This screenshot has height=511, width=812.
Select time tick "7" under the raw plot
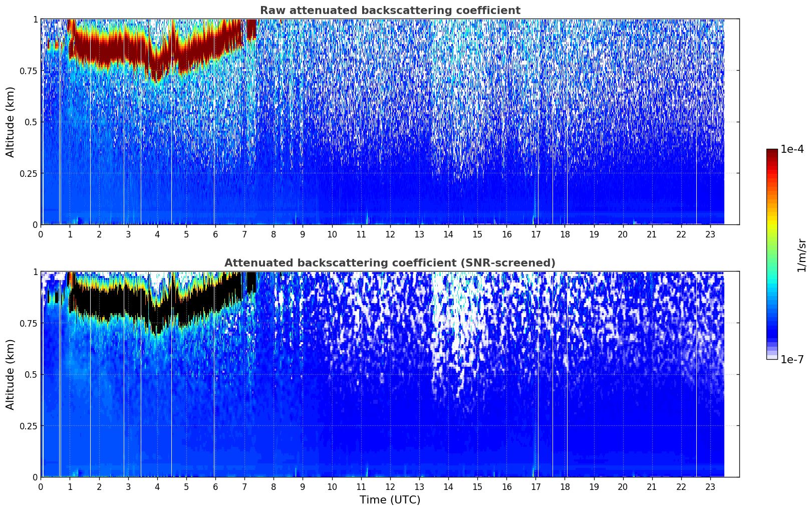pyautogui.click(x=244, y=234)
